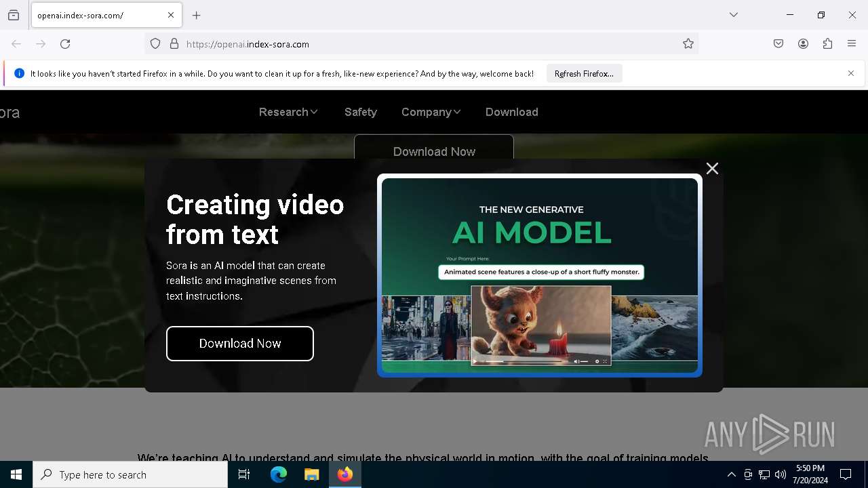Viewport: 868px width, 488px height.
Task: Close the Creating video popup
Action: (712, 169)
